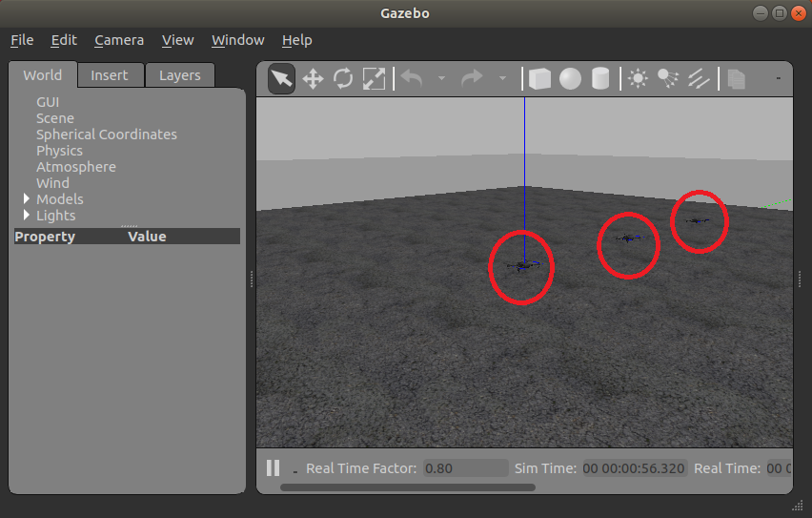This screenshot has height=518, width=812.
Task: Click the undo arrow icon
Action: tap(413, 79)
